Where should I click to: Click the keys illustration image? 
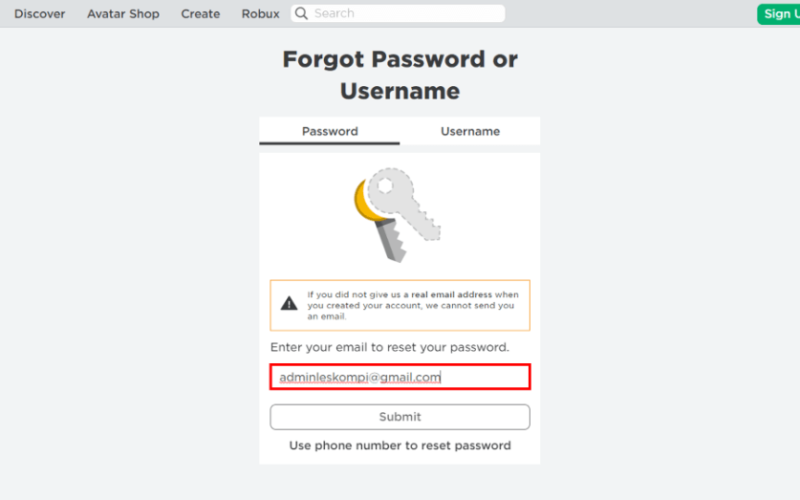(397, 215)
